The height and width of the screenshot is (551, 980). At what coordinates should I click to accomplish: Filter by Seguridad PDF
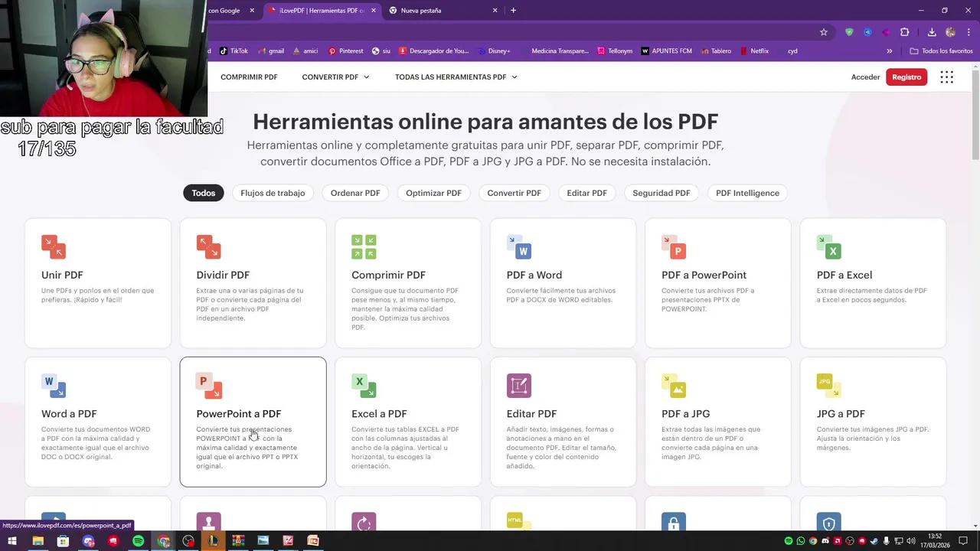(661, 193)
